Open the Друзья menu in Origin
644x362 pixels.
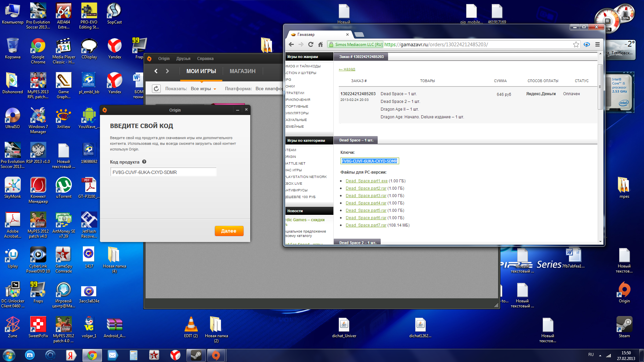pos(183,59)
